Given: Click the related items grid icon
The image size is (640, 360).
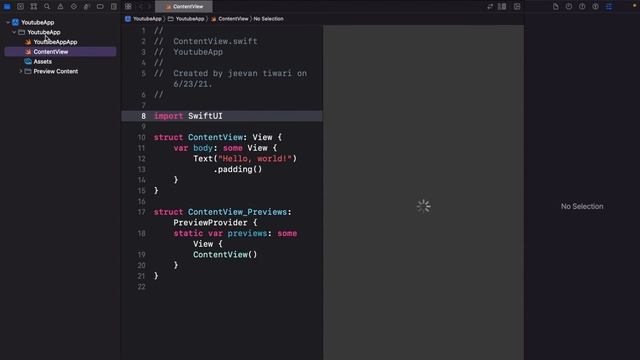Looking at the screenshot, I should [128, 7].
